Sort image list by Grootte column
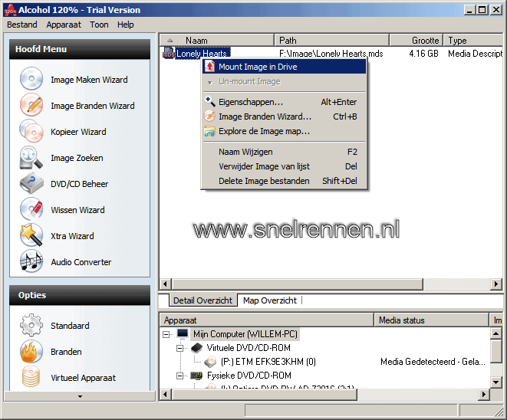This screenshot has height=420, width=507. pos(416,41)
